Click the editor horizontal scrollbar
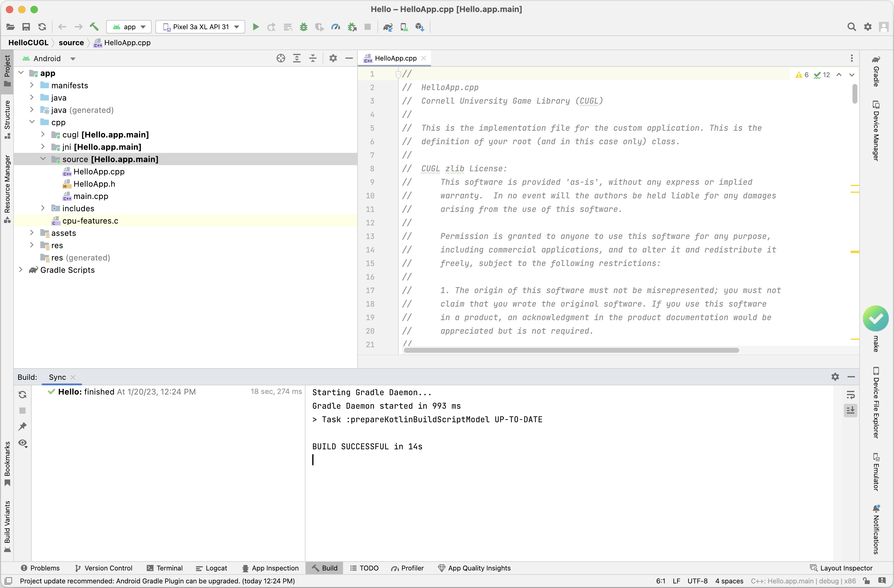The image size is (894, 588). coord(571,350)
